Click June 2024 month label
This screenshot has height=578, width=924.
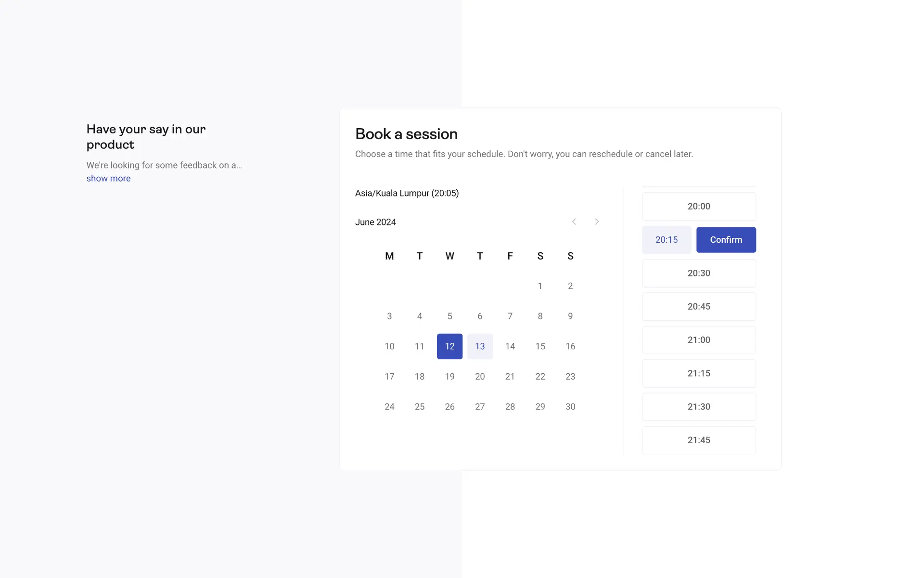tap(375, 222)
